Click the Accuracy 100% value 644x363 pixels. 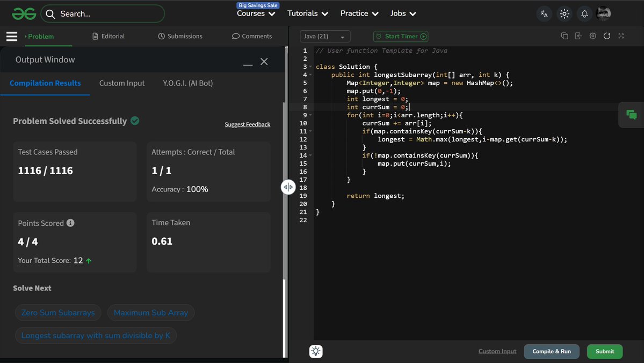[x=197, y=189]
